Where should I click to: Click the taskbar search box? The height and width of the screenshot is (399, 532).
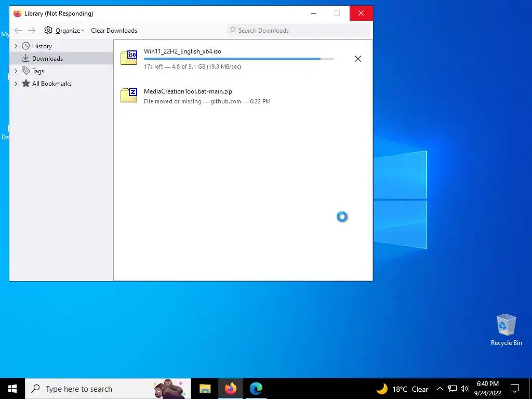pyautogui.click(x=108, y=389)
